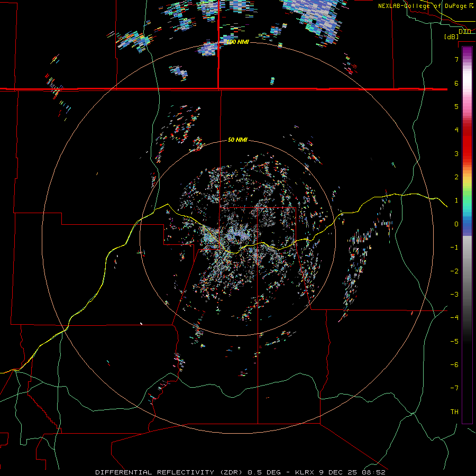Click the 100 NMI range ring label
The width and height of the screenshot is (476, 476).
pyautogui.click(x=237, y=42)
